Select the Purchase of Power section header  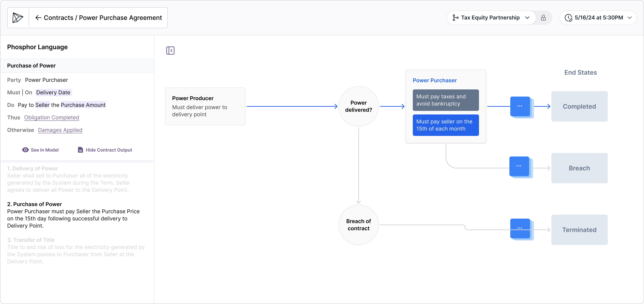(x=77, y=66)
